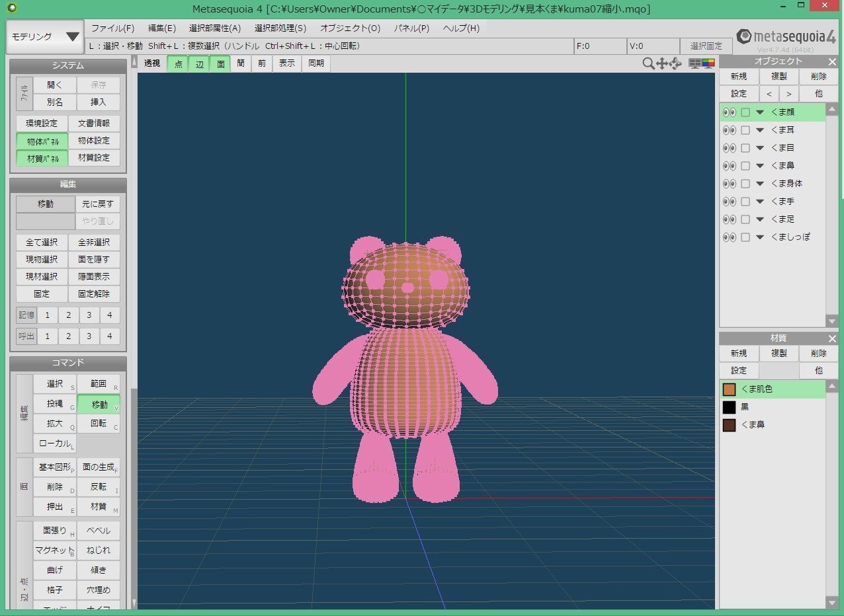The width and height of the screenshot is (844, 616).
Task: Click 環境設定 preferences button
Action: 42,124
